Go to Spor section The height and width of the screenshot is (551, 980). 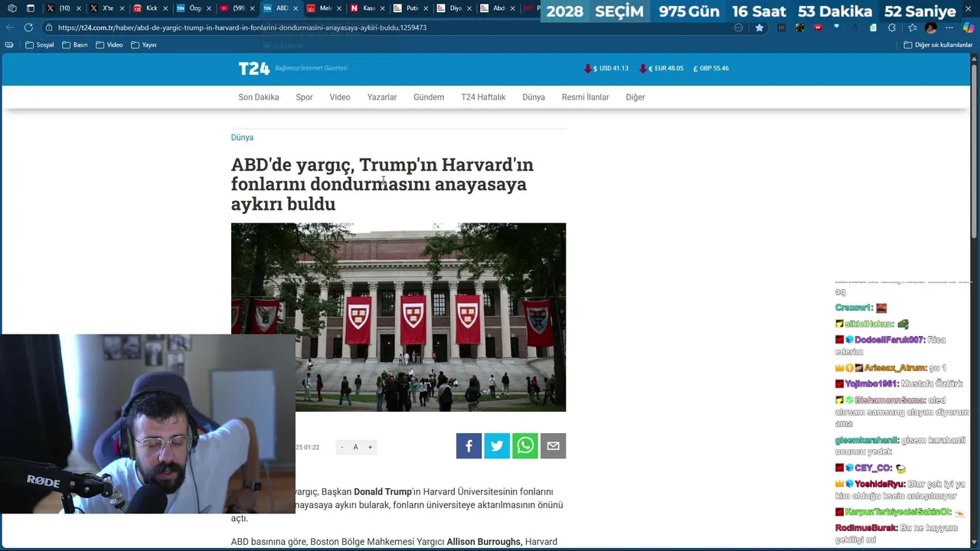(304, 97)
